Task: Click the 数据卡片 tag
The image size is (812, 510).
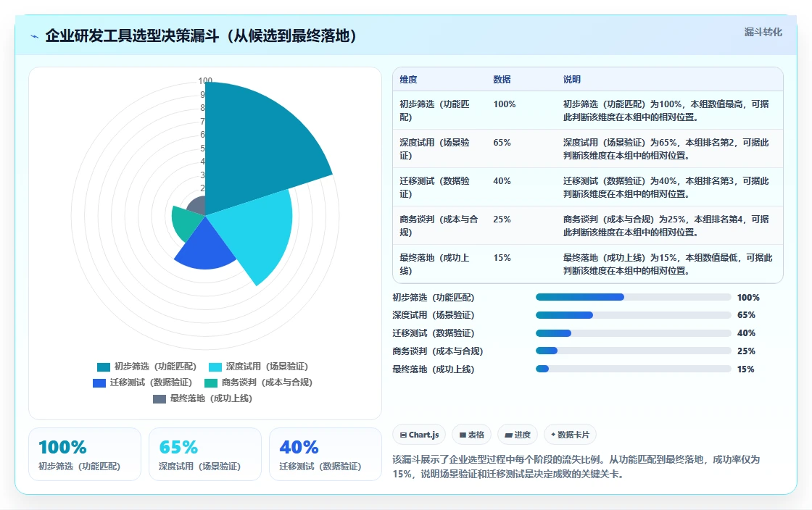Action: [x=570, y=435]
